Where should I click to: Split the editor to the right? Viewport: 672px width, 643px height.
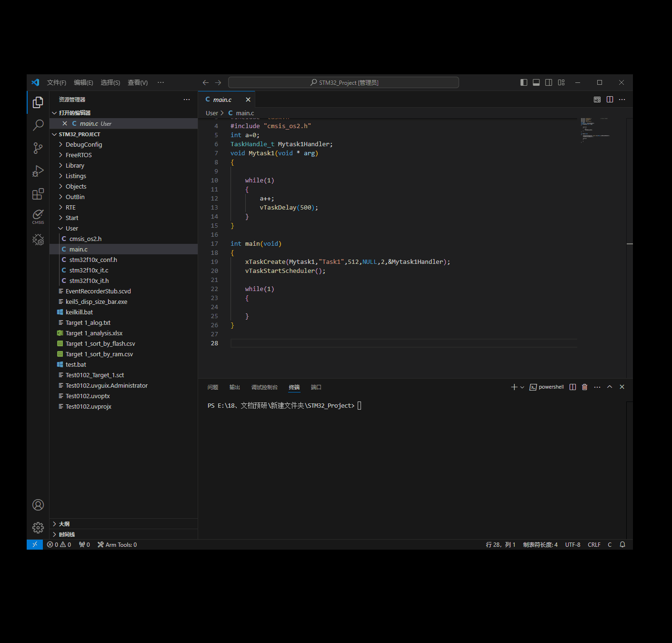click(x=610, y=100)
